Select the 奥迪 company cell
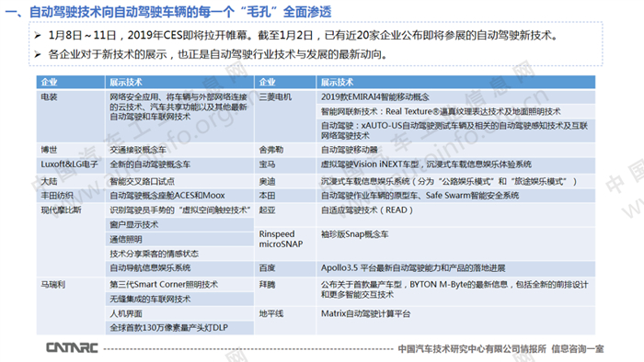The image size is (644, 362). [285, 181]
